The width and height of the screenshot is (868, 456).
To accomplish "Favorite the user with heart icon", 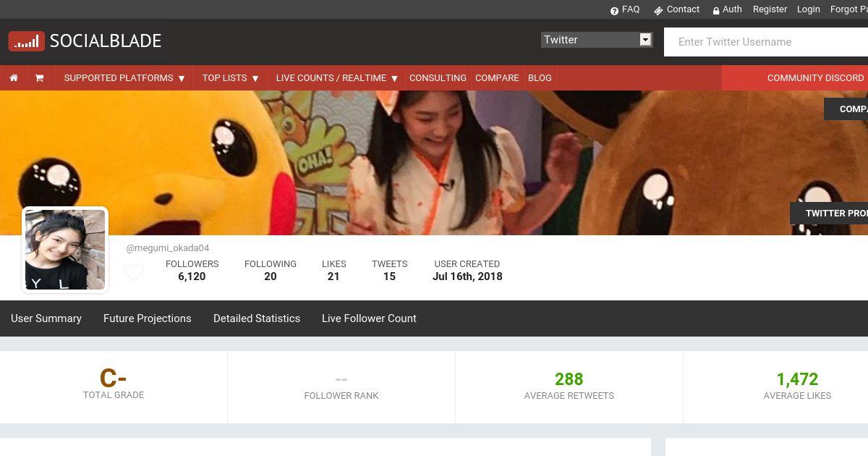I will click(134, 272).
